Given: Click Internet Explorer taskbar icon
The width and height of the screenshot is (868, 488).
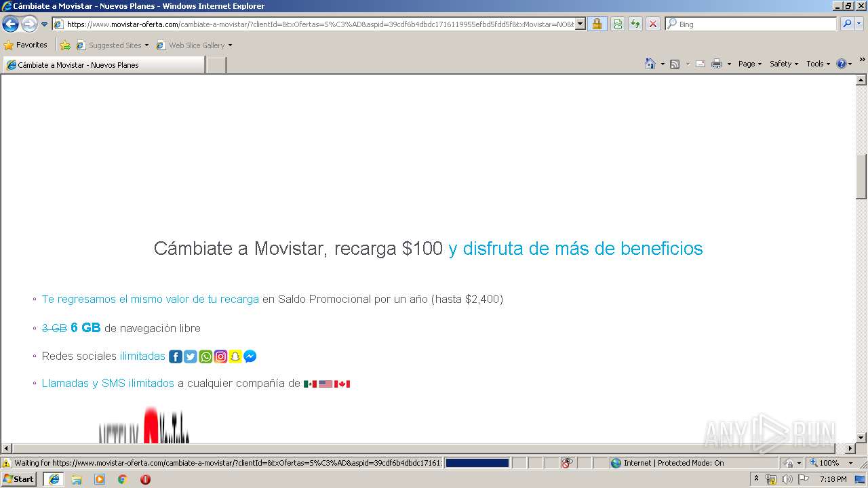Looking at the screenshot, I should point(54,479).
